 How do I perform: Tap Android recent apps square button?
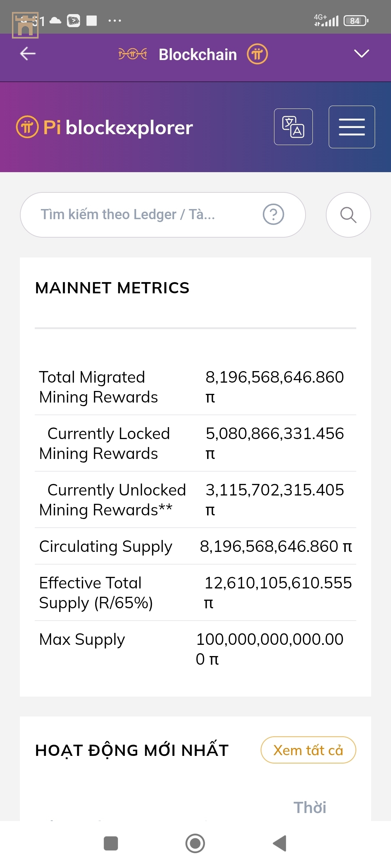pos(111,843)
